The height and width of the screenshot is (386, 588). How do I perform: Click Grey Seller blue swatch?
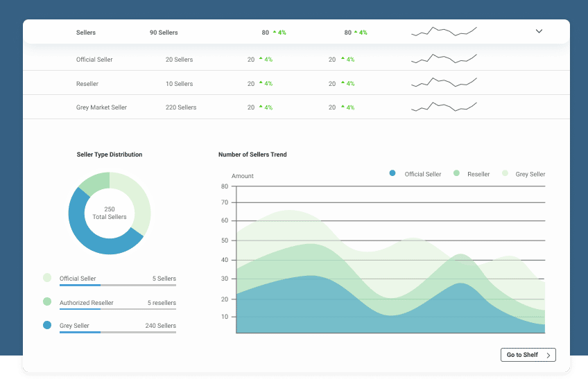point(47,325)
